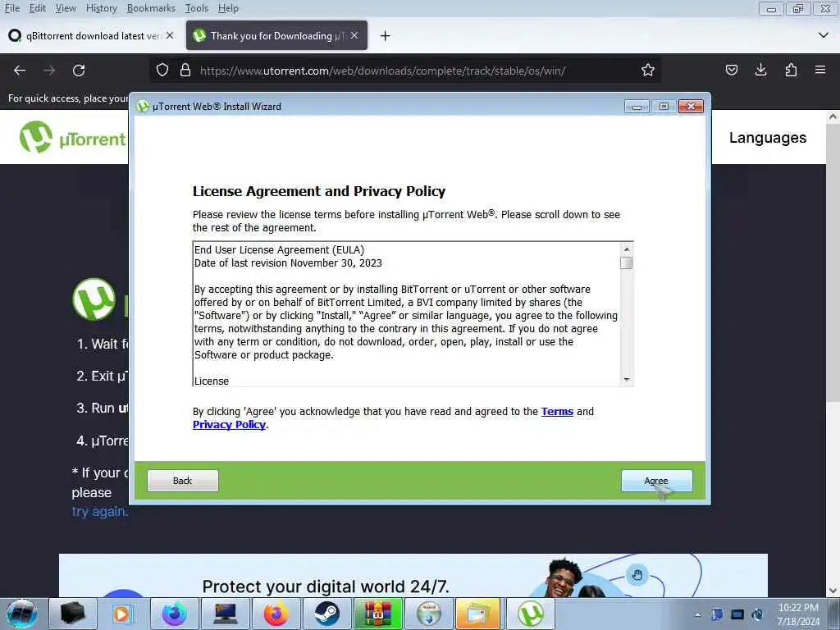Click the forward navigation arrow

coord(49,71)
